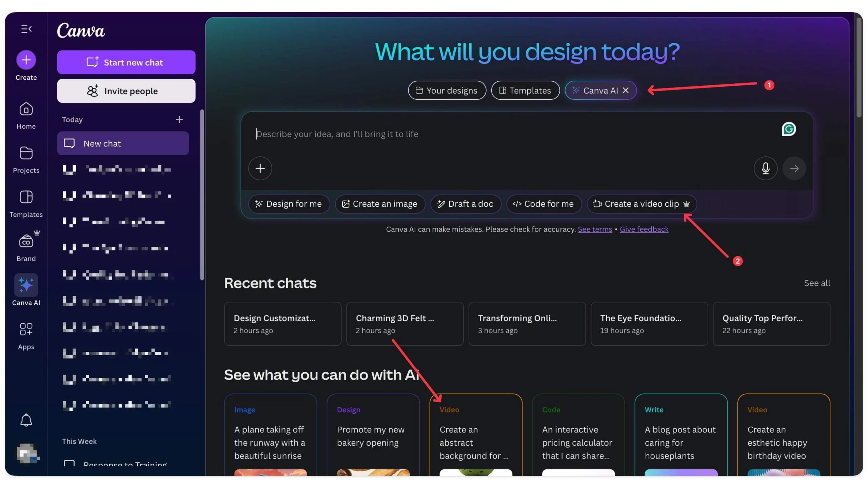Click Start new chat button
Image resolution: width=868 pixels, height=488 pixels.
coord(126,62)
